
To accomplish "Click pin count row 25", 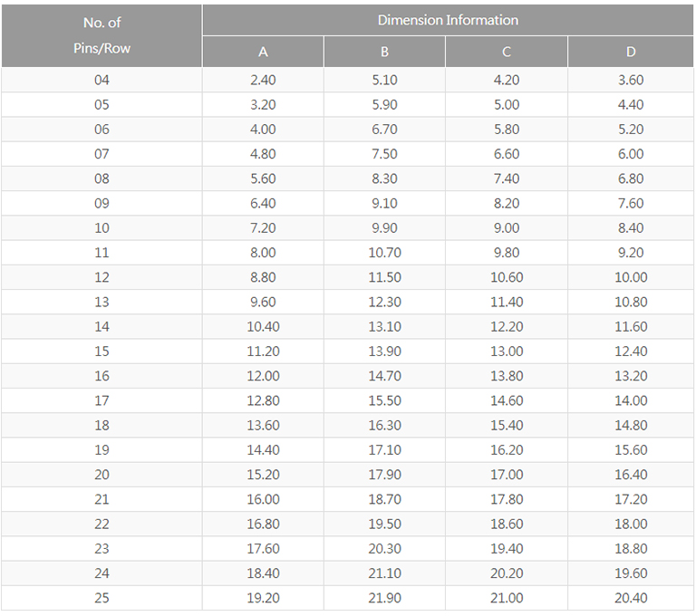I will pyautogui.click(x=101, y=598).
